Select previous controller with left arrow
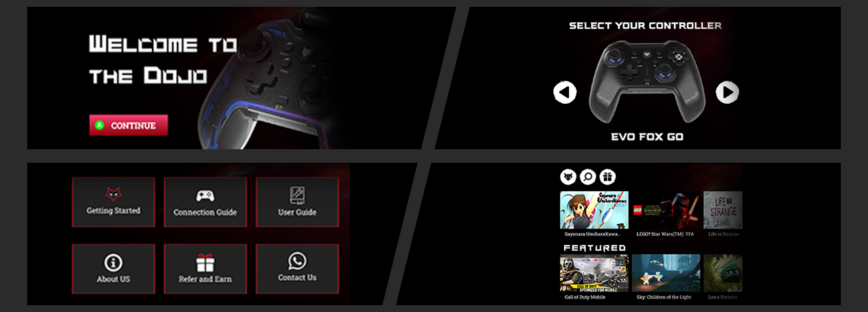This screenshot has height=312, width=868. (565, 92)
